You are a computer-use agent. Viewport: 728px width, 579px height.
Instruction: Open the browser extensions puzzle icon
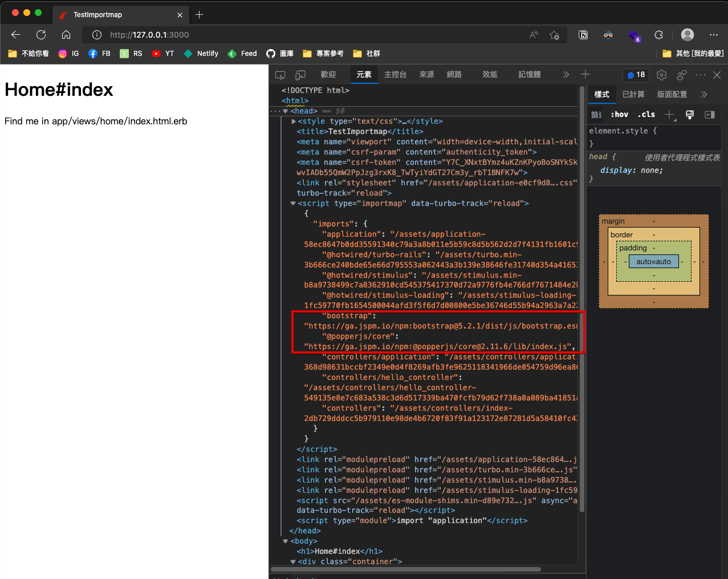(658, 35)
